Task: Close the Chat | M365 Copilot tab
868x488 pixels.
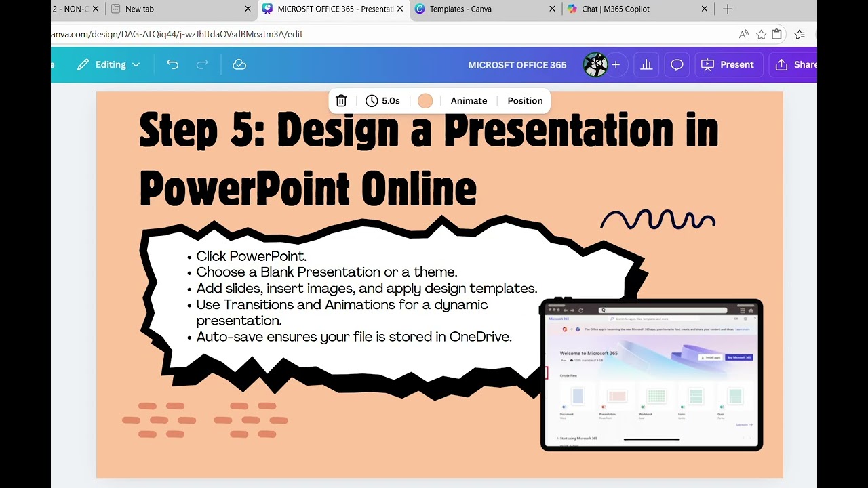Action: click(x=705, y=9)
